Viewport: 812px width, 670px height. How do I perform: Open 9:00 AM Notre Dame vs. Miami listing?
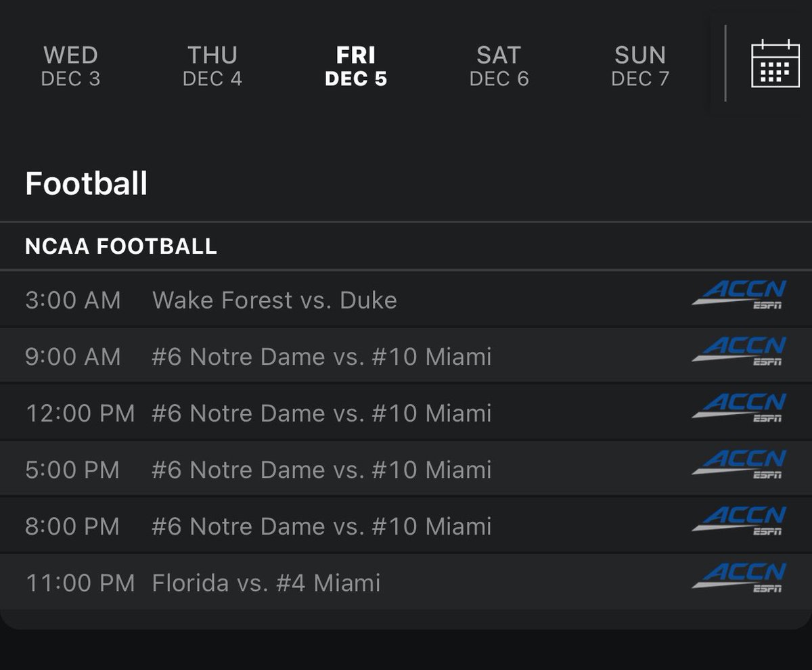[322, 357]
